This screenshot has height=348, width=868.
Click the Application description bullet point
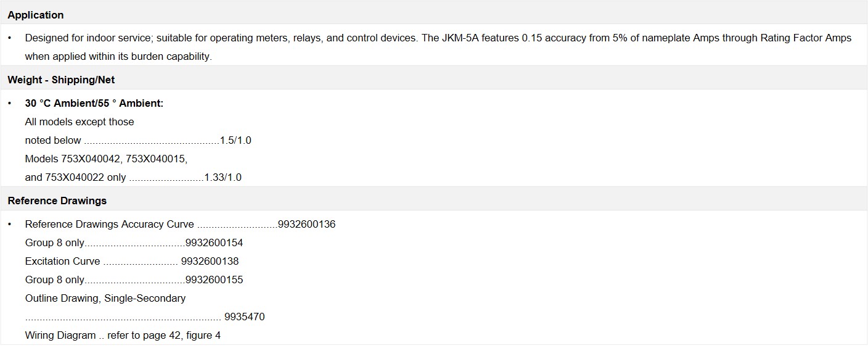coord(438,47)
